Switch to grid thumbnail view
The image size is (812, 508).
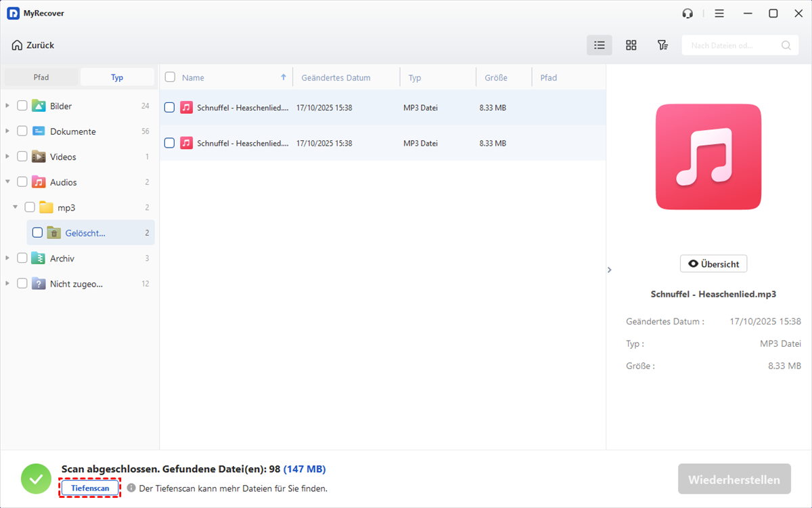point(631,45)
